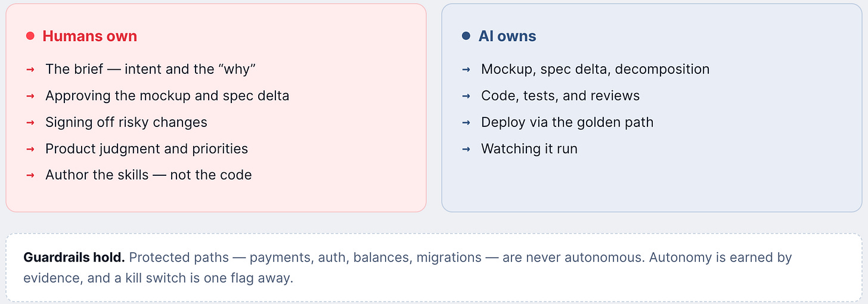Click the arrow before Watching it run
This screenshot has height=304, width=868.
tap(466, 149)
